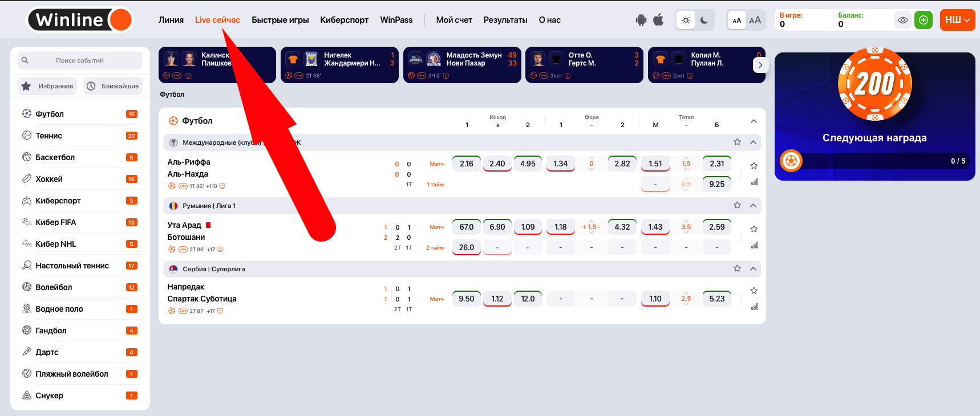Click the orange chip reward progress icon

click(791, 161)
